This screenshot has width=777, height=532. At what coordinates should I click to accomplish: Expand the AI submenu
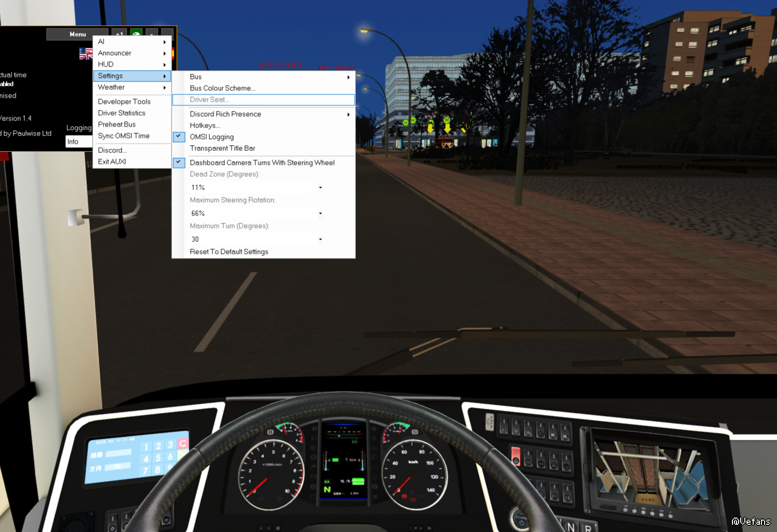pos(132,41)
